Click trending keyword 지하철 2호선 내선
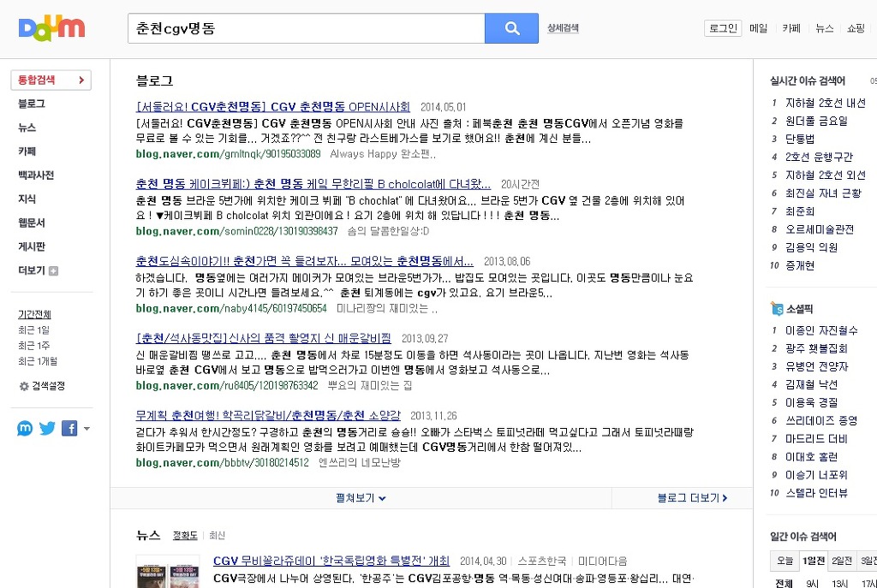 pos(826,103)
